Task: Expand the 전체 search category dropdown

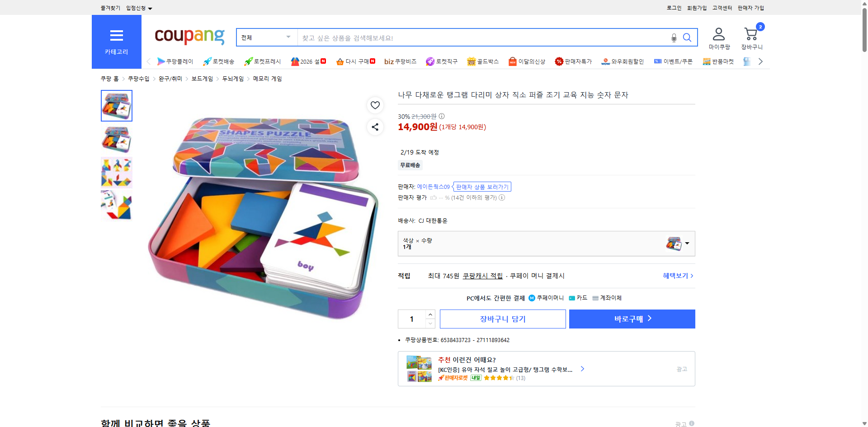Action: [288, 38]
